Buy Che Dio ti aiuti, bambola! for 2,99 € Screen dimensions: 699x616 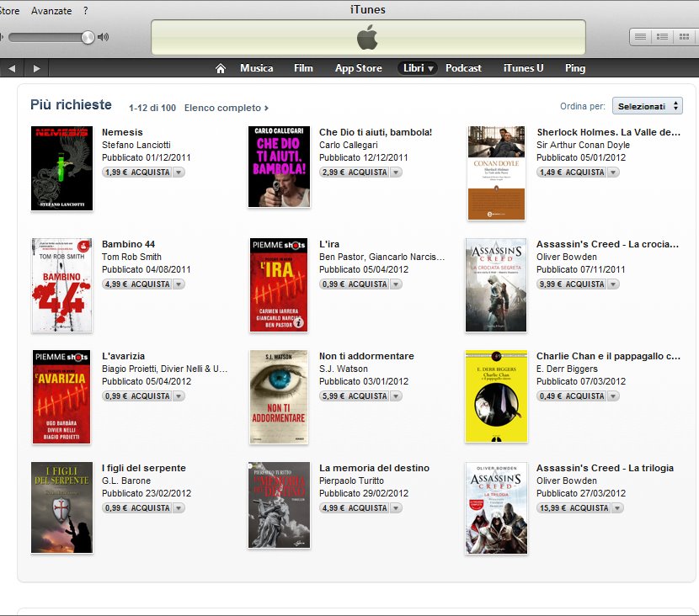point(355,172)
